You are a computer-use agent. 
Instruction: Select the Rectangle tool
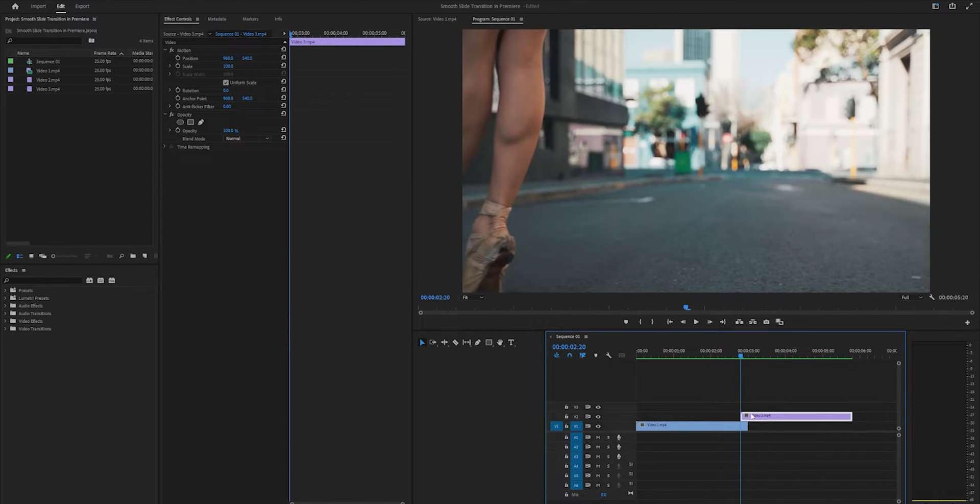click(488, 343)
